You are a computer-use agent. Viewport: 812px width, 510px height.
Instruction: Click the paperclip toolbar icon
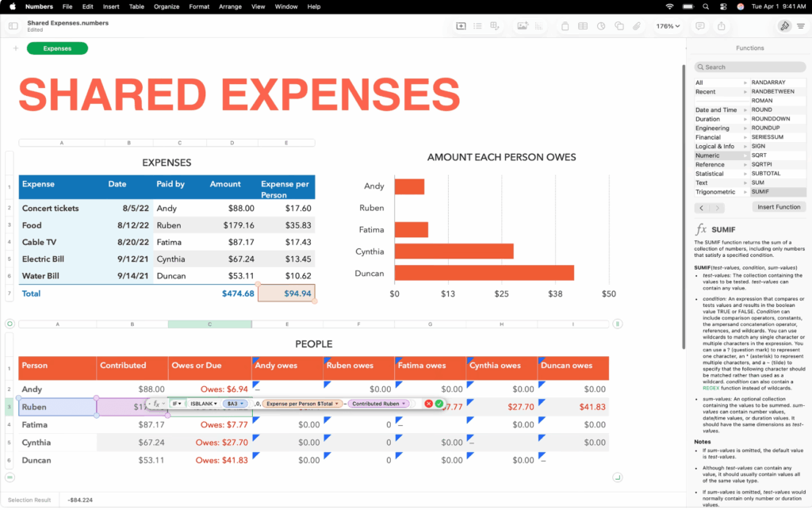click(637, 26)
